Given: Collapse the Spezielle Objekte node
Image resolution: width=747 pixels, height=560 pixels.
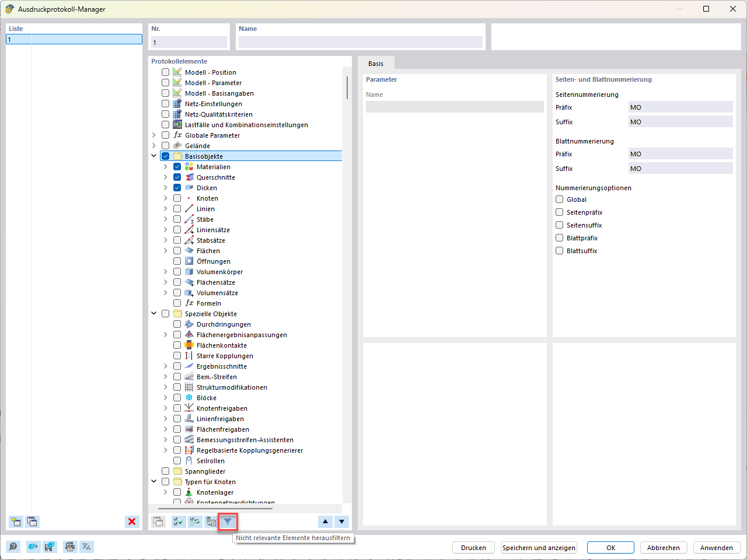Looking at the screenshot, I should 154,314.
